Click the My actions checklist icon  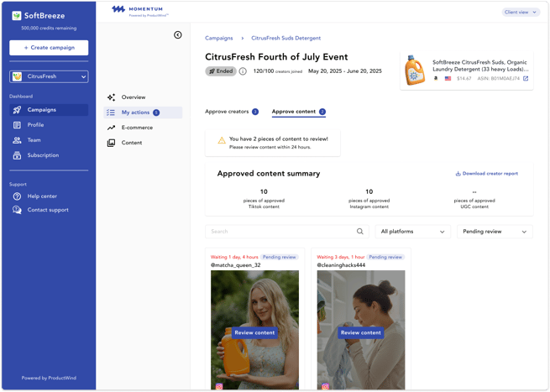111,112
